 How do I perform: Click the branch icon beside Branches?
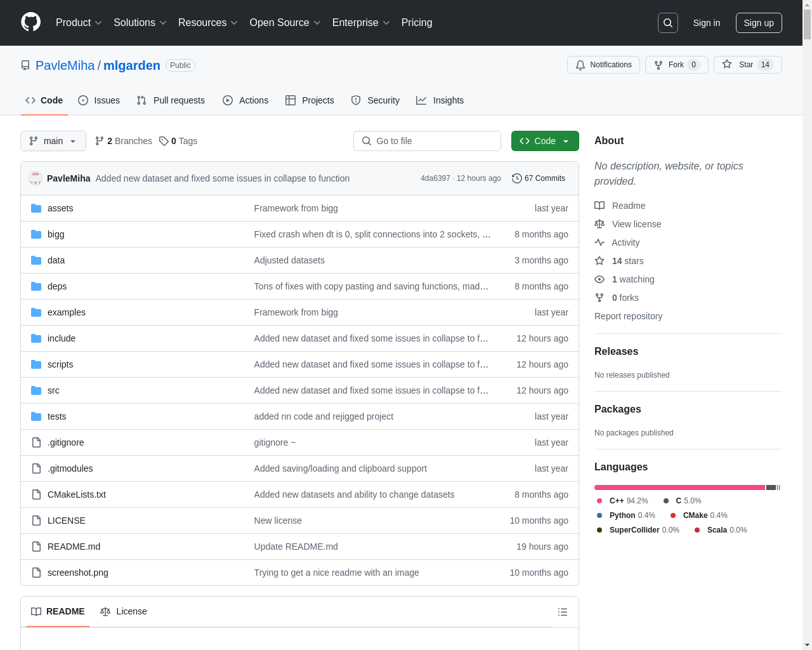tap(100, 141)
